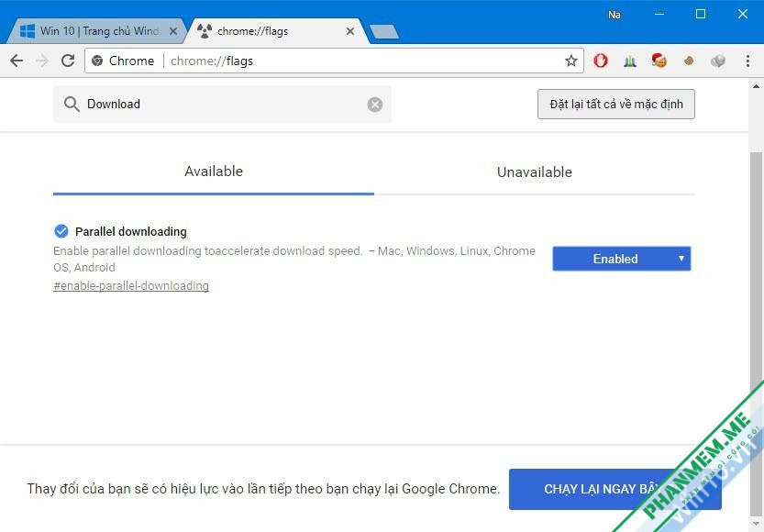The height and width of the screenshot is (532, 764).
Task: Click the vertical scrollbar thumb
Action: pyautogui.click(x=756, y=336)
